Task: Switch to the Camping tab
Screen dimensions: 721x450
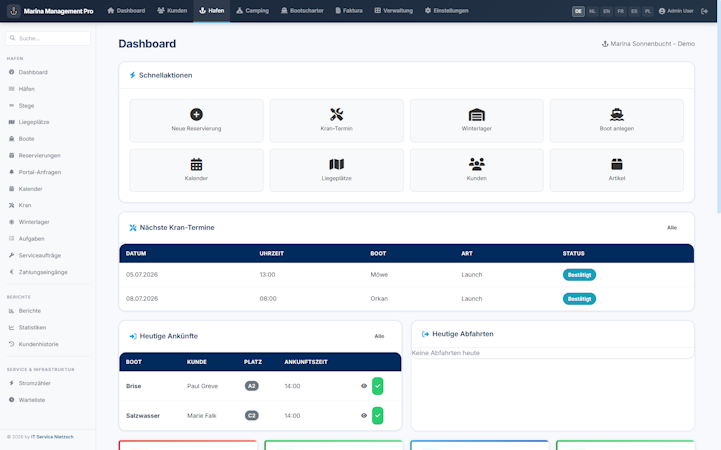Action: [x=252, y=11]
